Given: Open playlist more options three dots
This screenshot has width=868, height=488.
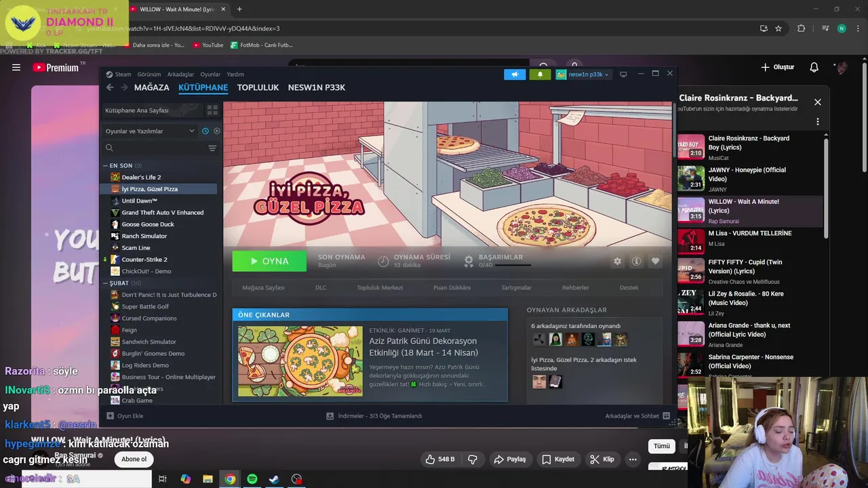Looking at the screenshot, I should pos(817,122).
